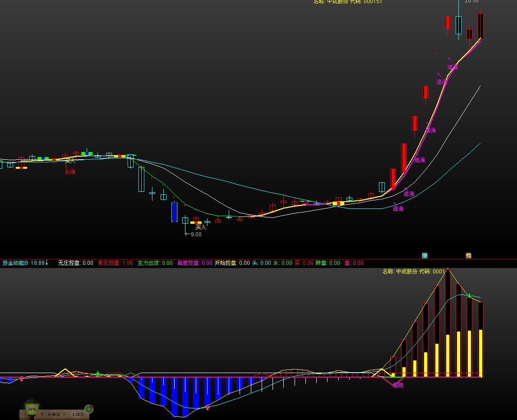The height and width of the screenshot is (420, 517).
Task: Click the orange 榜 marker icon
Action: (468, 255)
